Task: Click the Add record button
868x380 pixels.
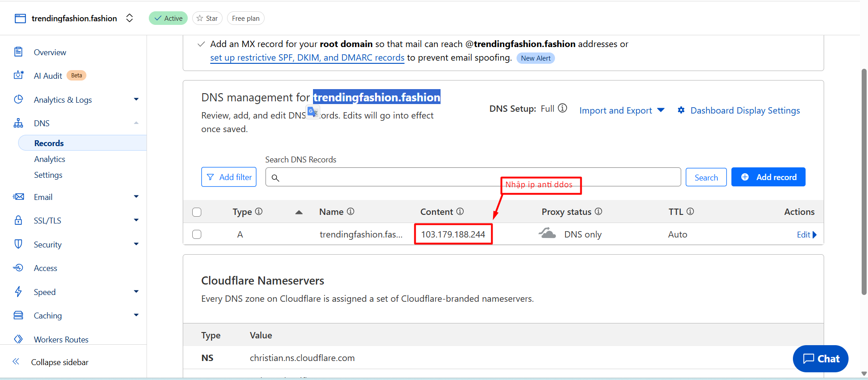Action: [768, 177]
